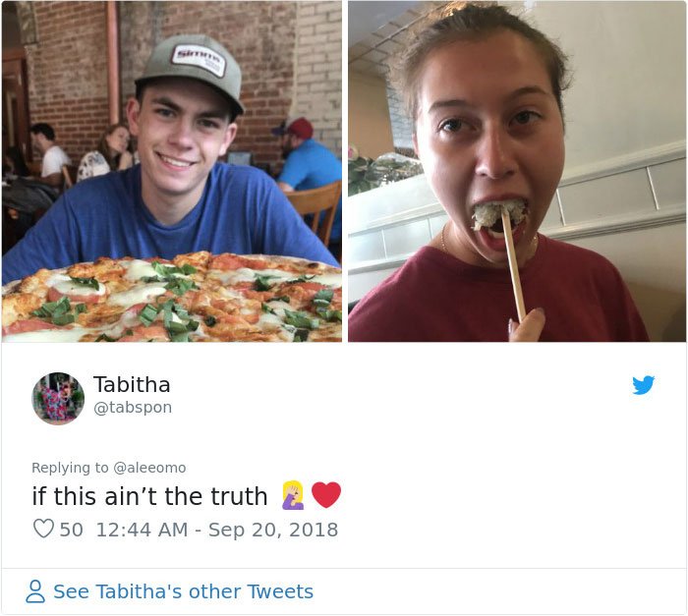This screenshot has width=688, height=616.
Task: Click the "Replying to" label
Action: pos(70,468)
